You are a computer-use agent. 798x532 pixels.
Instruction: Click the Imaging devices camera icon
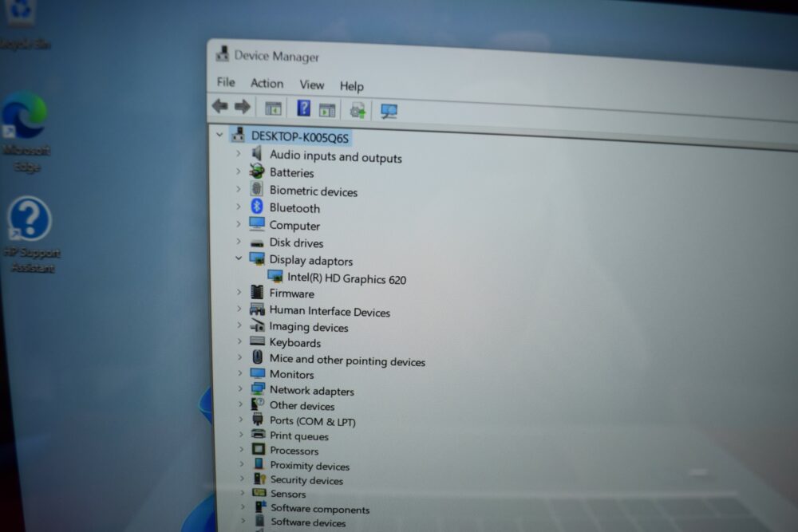[x=257, y=325]
